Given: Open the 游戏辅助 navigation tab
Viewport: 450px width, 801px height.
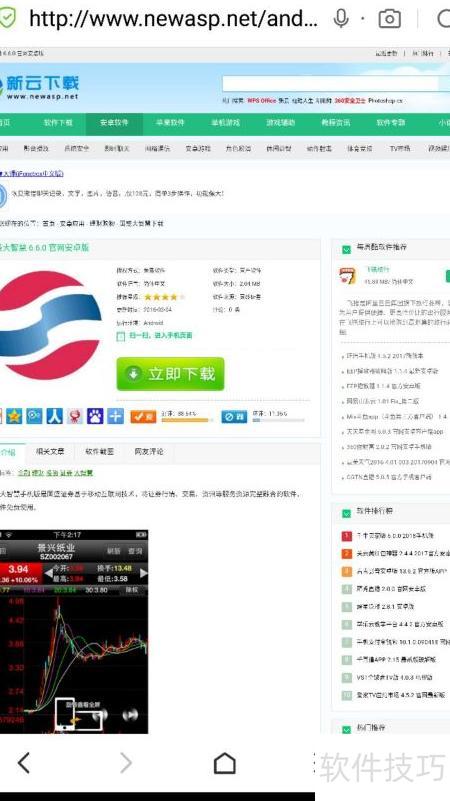Looking at the screenshot, I should click(x=280, y=123).
